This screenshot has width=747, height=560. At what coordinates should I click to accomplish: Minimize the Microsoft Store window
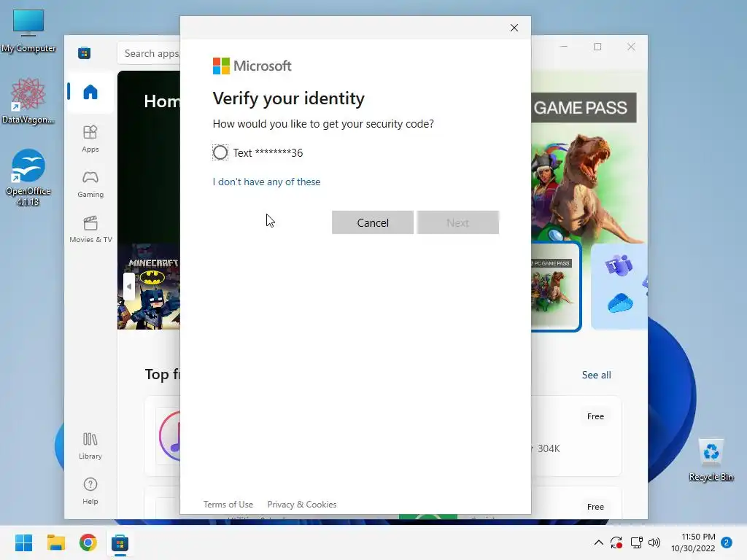564,47
